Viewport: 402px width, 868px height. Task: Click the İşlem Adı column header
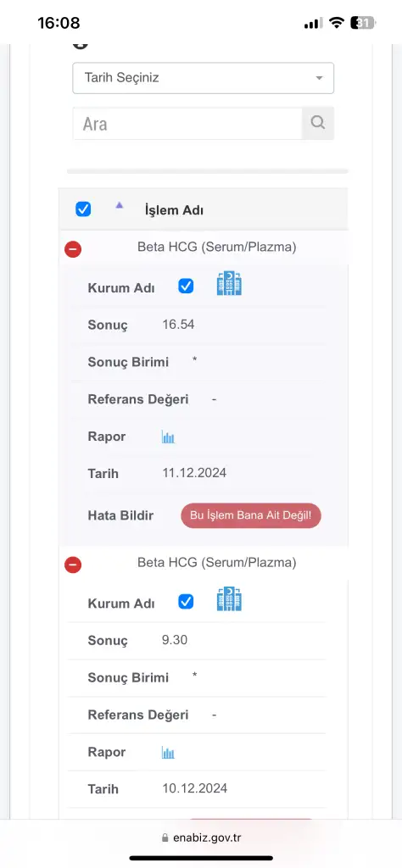174,210
